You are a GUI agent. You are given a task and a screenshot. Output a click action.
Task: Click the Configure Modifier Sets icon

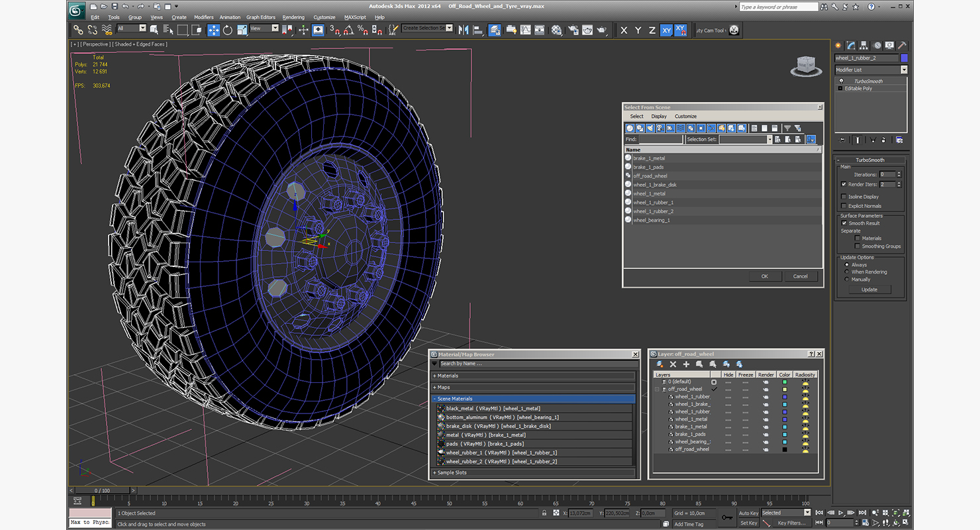[x=899, y=140]
